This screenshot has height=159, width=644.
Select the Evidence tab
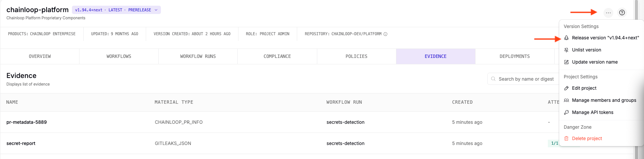pyautogui.click(x=435, y=56)
